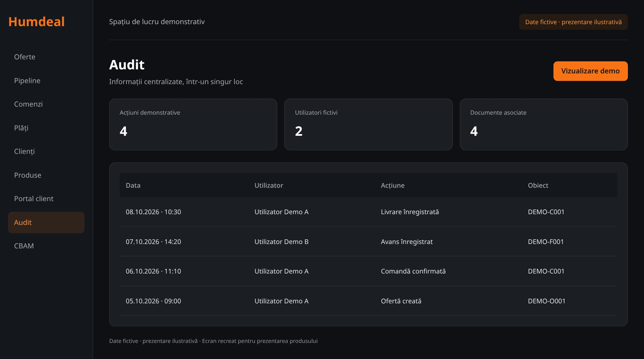Viewport: 644px width, 359px height.
Task: Select the 05.10.2026 · 09:00 date cell
Action: [153, 301]
